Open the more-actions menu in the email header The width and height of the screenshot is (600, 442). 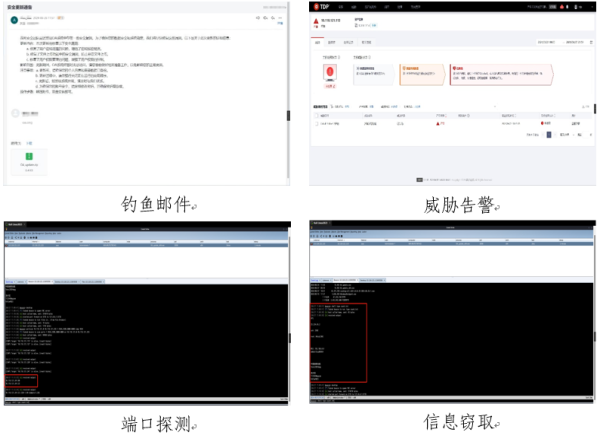[282, 19]
